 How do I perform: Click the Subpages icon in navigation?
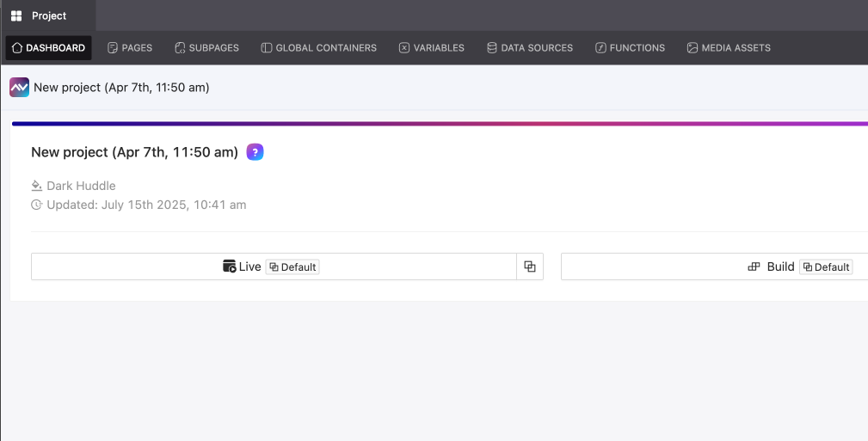180,48
